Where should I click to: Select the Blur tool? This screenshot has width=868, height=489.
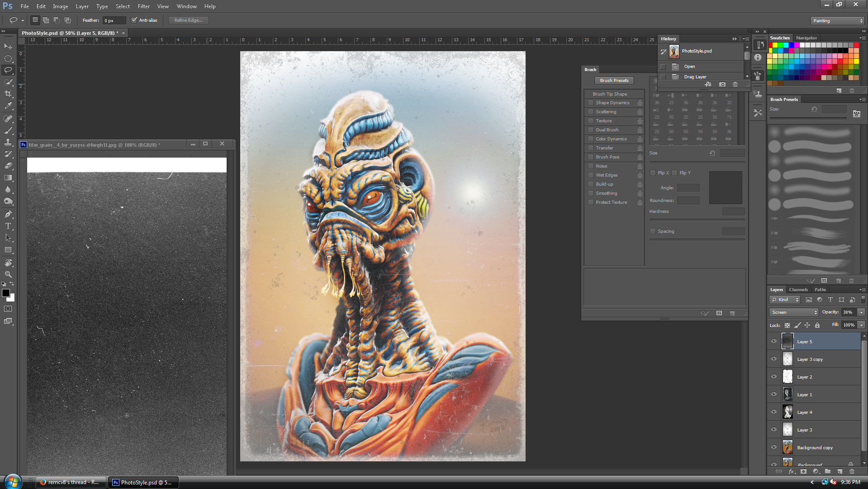click(8, 189)
